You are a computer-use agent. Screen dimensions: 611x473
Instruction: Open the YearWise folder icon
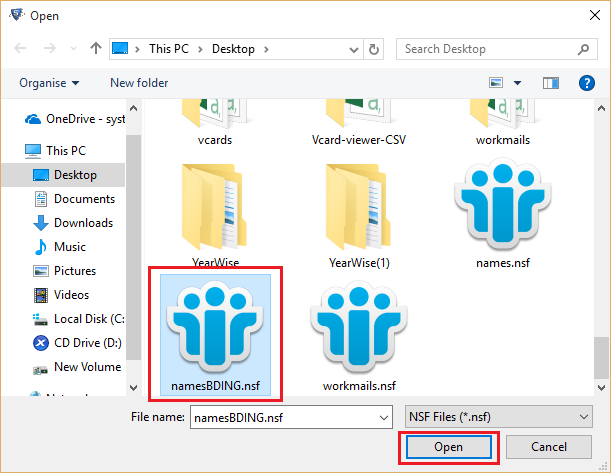click(215, 207)
